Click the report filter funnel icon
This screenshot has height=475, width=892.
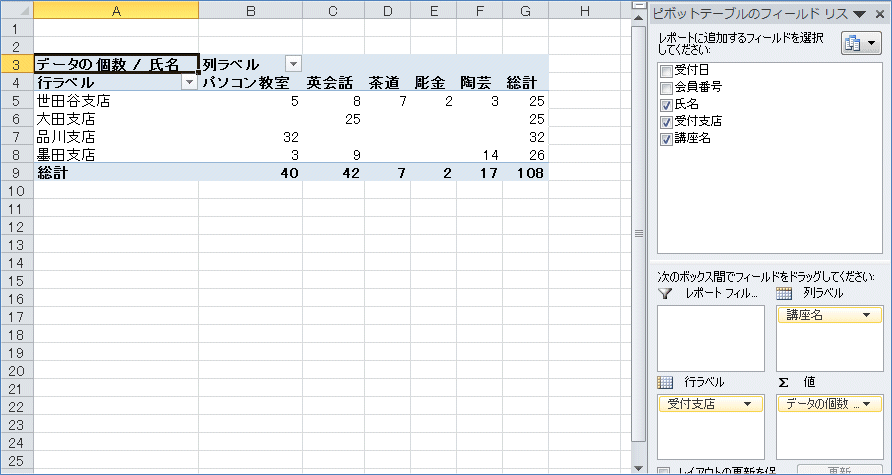664,294
